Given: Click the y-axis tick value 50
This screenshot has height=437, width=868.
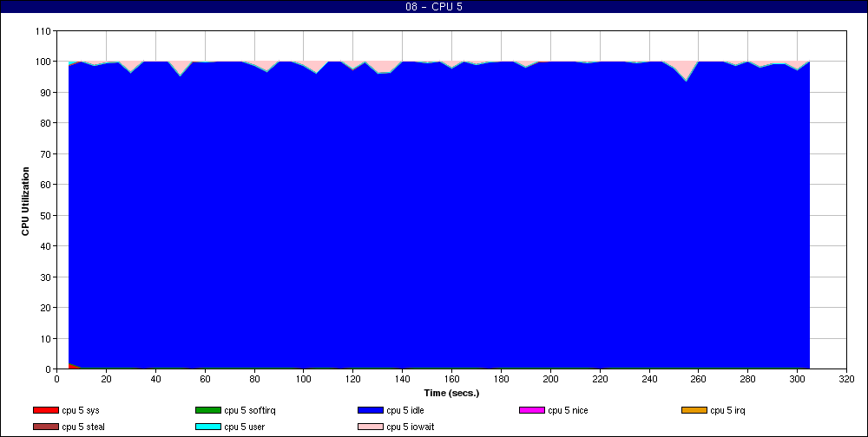Looking at the screenshot, I should tap(45, 215).
